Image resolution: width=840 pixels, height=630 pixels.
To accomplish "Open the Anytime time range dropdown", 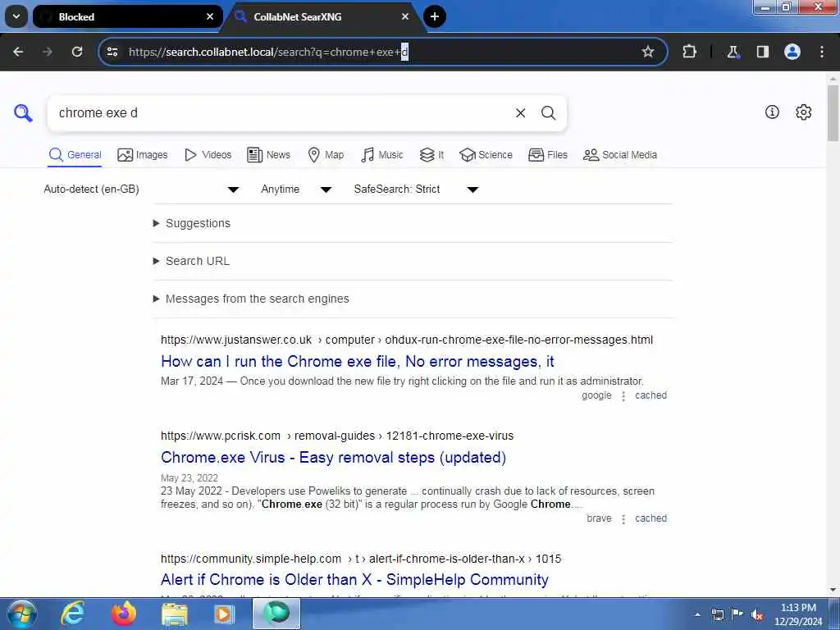I will pos(296,189).
